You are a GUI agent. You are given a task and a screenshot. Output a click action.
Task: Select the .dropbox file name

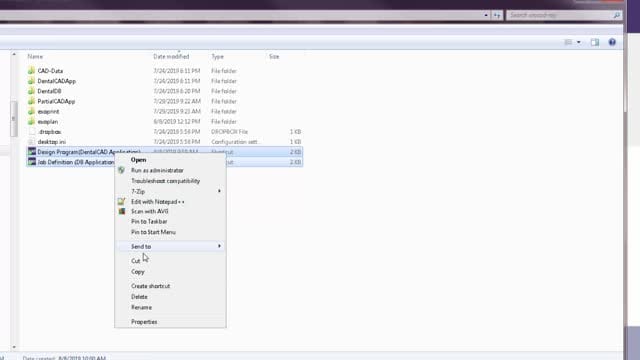pos(49,132)
